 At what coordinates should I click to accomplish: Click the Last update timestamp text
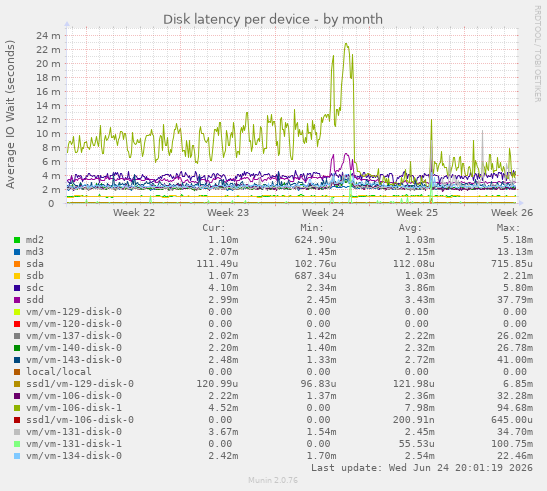(422, 468)
